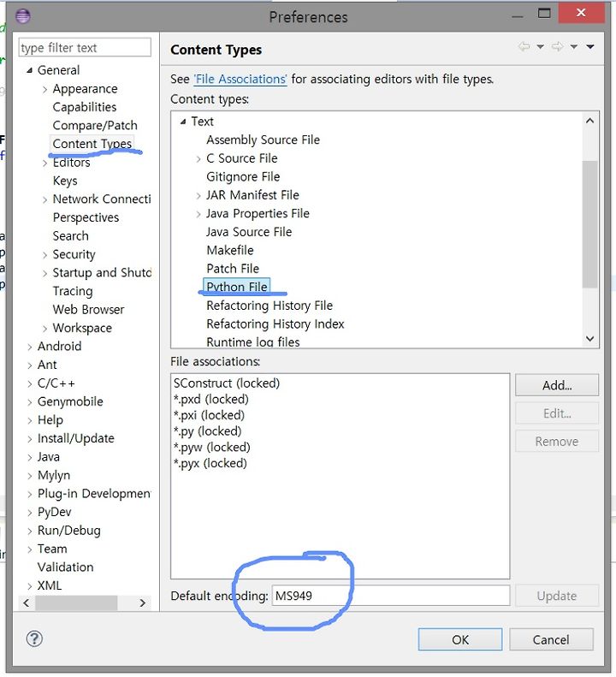The image size is (616, 677).
Task: Open help via question mark icon
Action: point(34,638)
